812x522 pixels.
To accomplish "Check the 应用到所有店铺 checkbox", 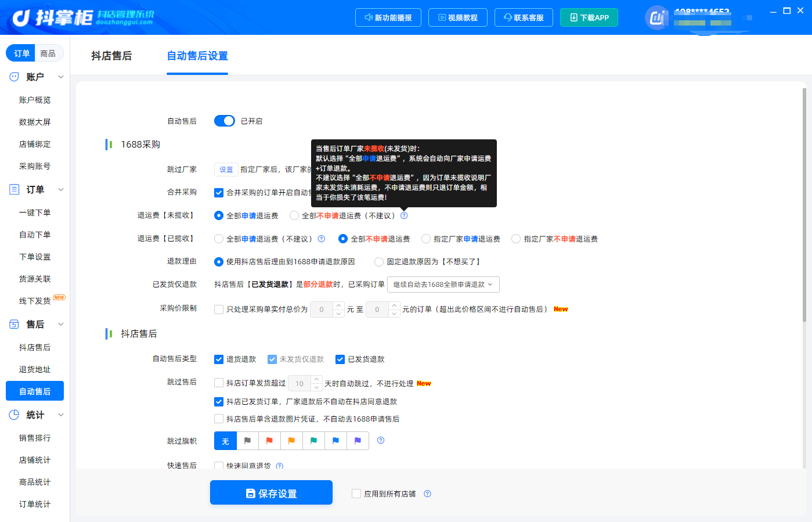I will pos(356,494).
